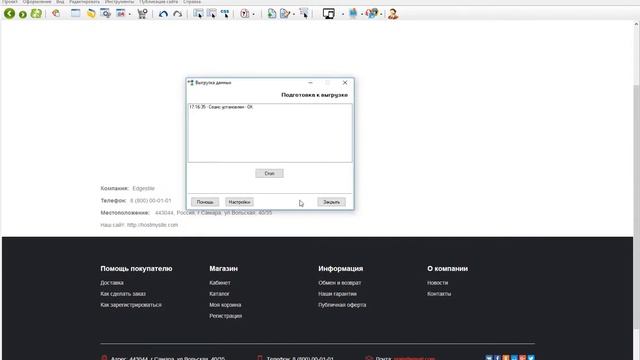Open the Справка menu

point(192,2)
